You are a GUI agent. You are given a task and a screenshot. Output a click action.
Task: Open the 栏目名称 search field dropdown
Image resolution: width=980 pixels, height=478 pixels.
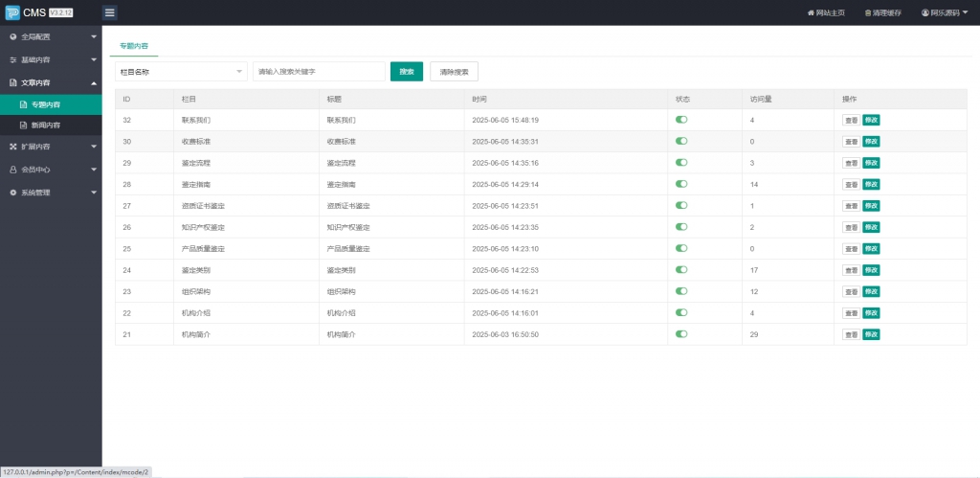(x=181, y=71)
